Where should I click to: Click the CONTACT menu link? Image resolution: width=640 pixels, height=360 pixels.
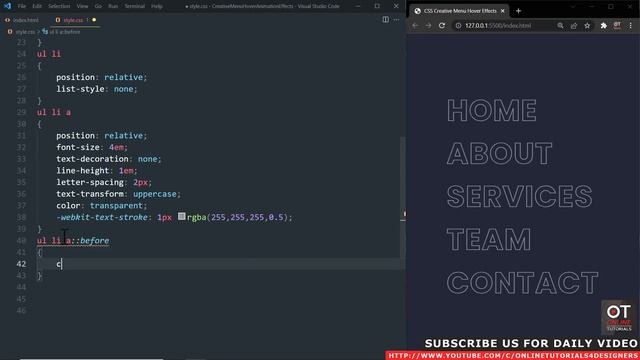click(x=522, y=282)
